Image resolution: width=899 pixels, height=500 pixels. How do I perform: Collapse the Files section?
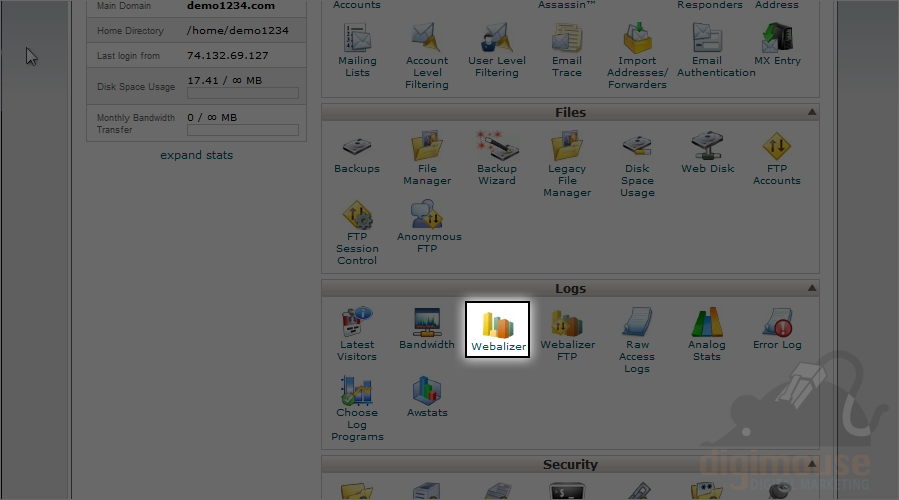[812, 112]
